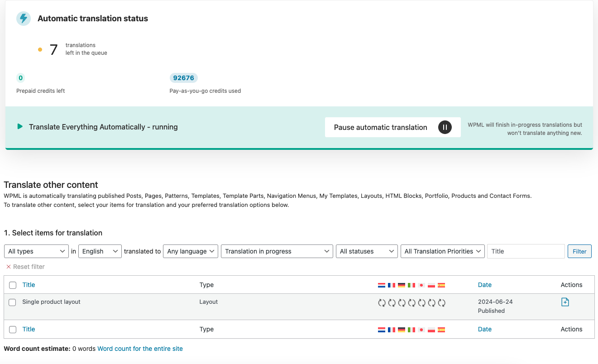Open the Translation in progress dropdown
Viewport: 598px width, 364px height.
(x=277, y=251)
